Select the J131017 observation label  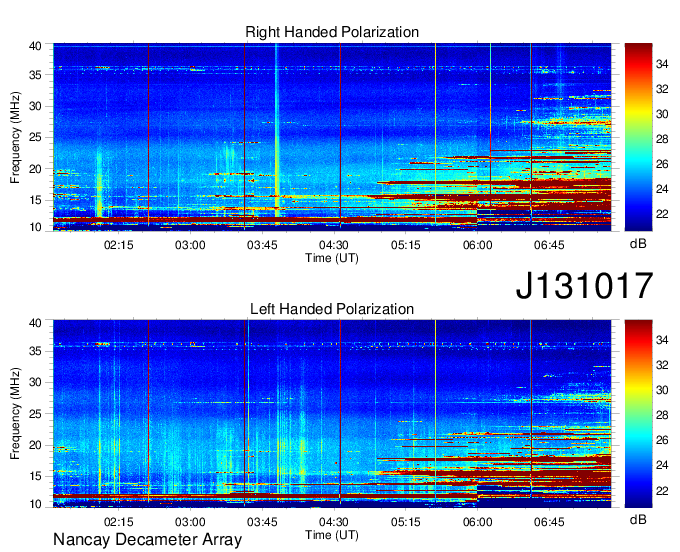[584, 286]
